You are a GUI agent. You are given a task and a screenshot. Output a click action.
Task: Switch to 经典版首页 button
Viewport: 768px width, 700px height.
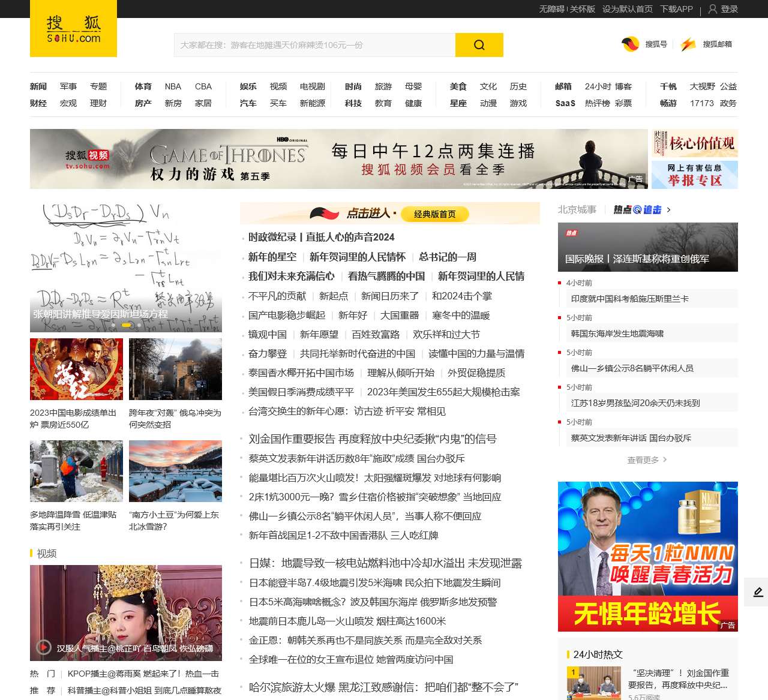[x=434, y=214]
